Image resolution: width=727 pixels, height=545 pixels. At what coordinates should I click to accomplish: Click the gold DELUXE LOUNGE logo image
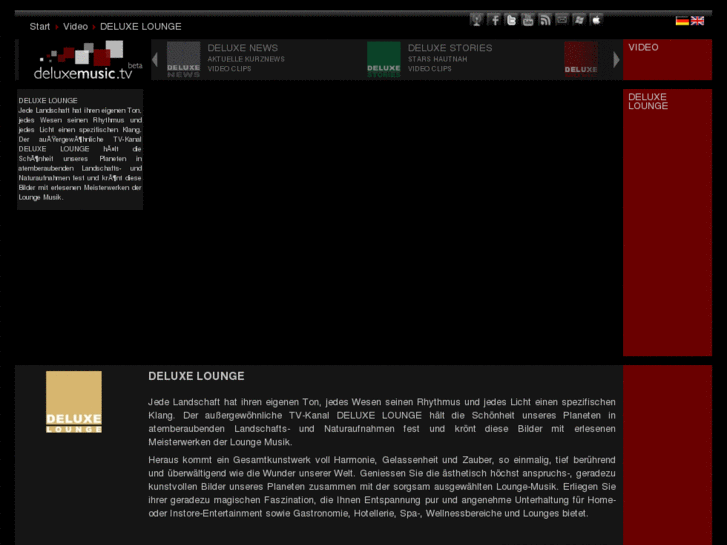(x=74, y=402)
